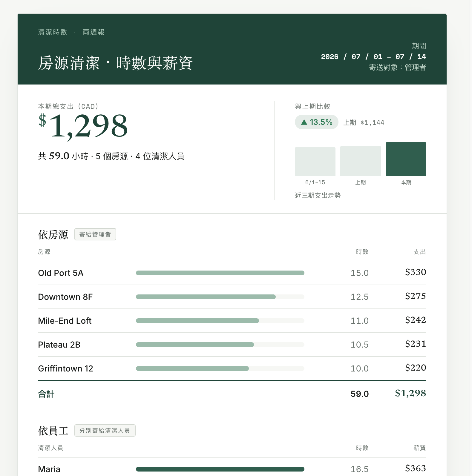
Task: Click the Downtown 8F property name
Action: click(65, 297)
